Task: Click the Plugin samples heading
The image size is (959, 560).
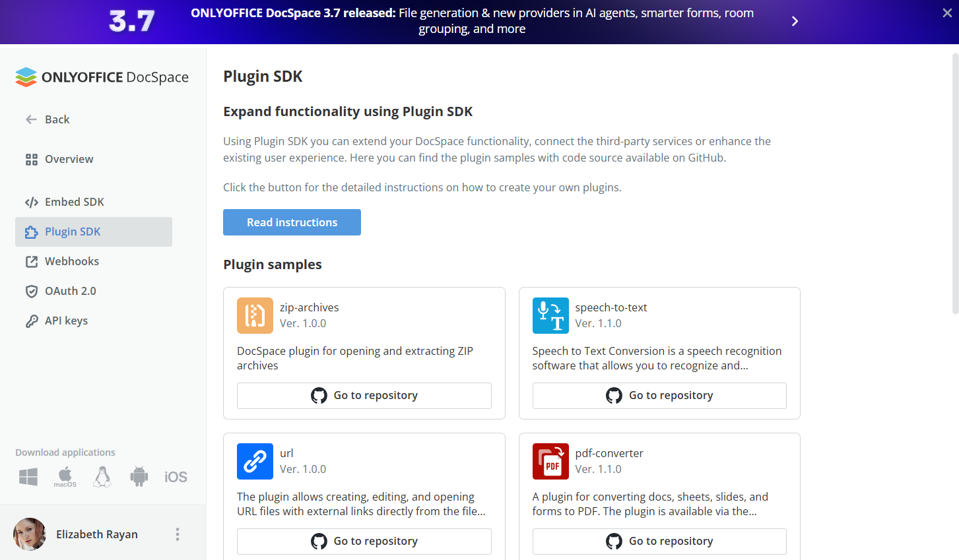Action: tap(273, 264)
